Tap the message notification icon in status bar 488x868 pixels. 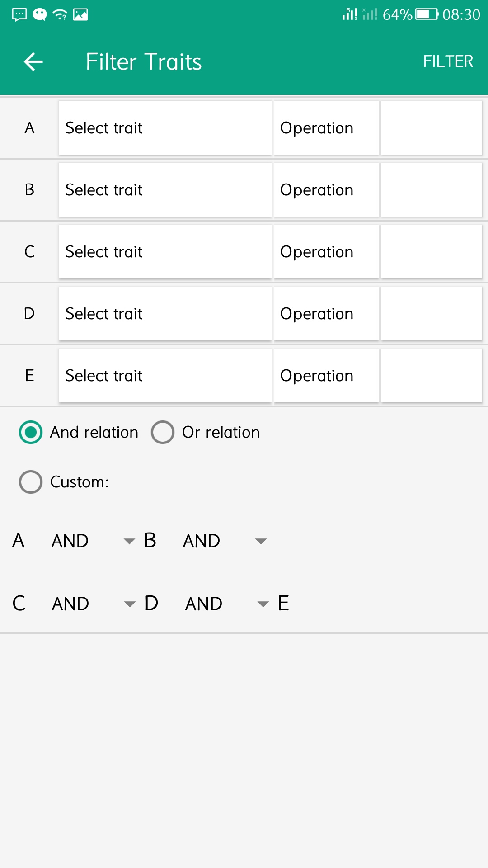19,15
